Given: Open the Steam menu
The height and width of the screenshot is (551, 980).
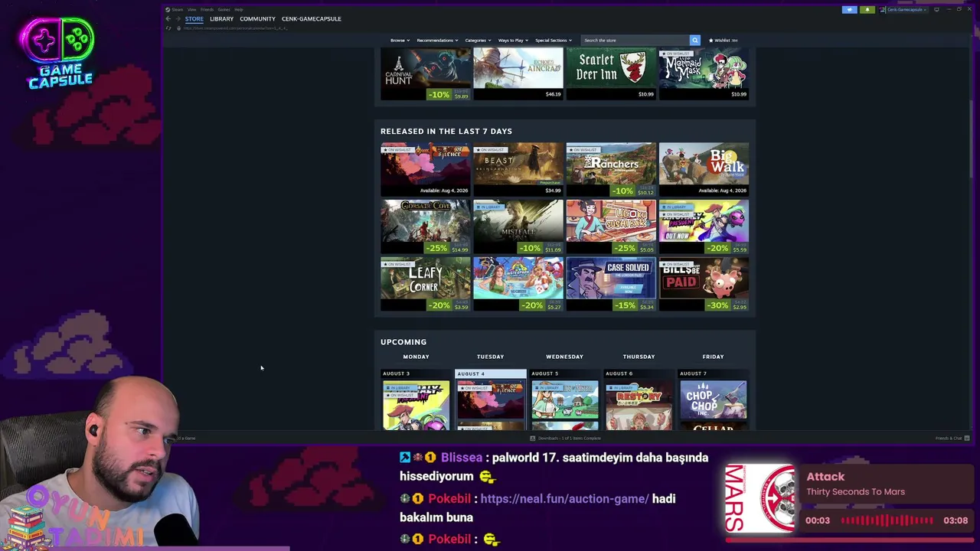Looking at the screenshot, I should click(178, 9).
